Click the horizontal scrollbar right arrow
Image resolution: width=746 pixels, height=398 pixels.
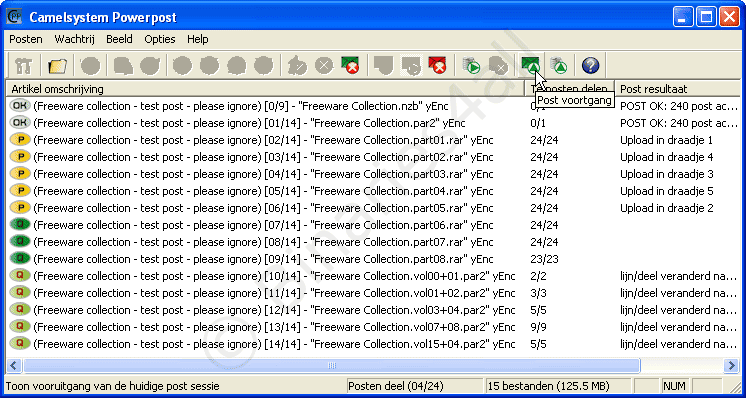731,365
